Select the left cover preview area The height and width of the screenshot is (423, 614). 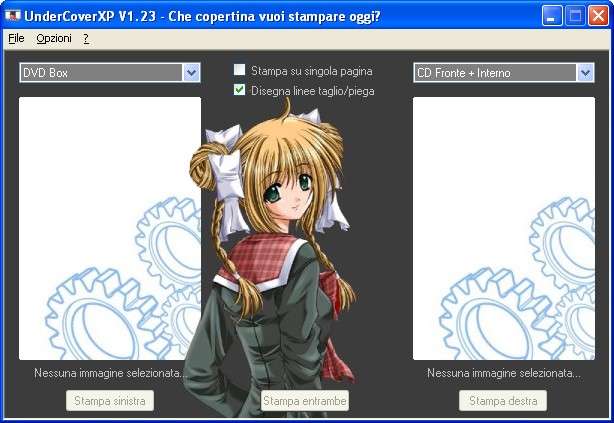(x=110, y=228)
